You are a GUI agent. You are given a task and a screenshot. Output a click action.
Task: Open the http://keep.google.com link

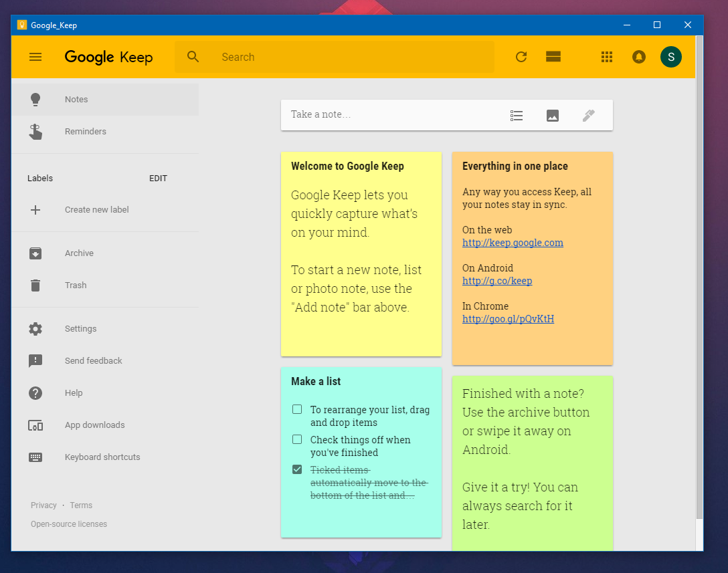(513, 243)
